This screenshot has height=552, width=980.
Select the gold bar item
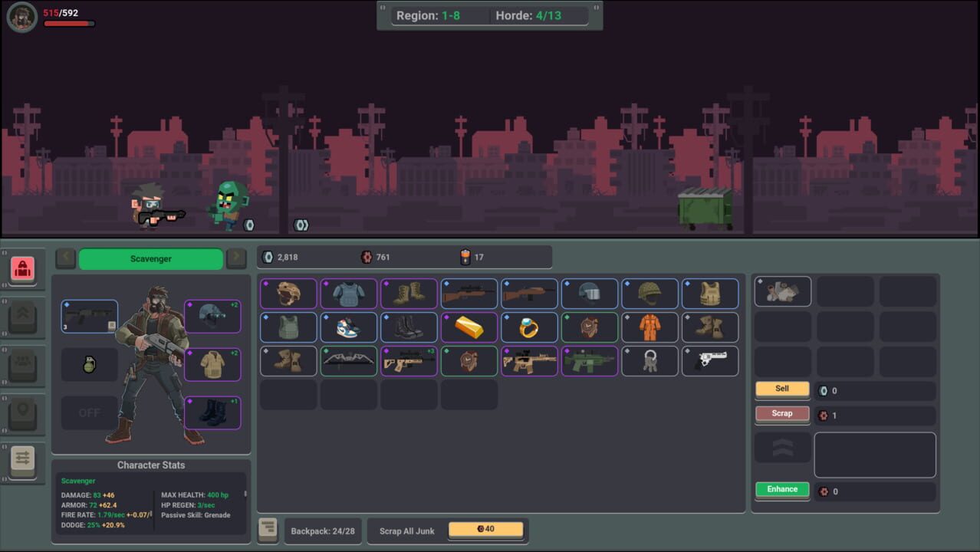click(x=469, y=327)
